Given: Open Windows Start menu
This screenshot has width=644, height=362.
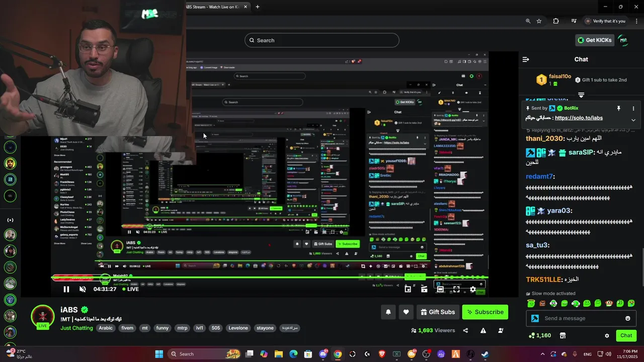Looking at the screenshot, I should tap(159, 354).
